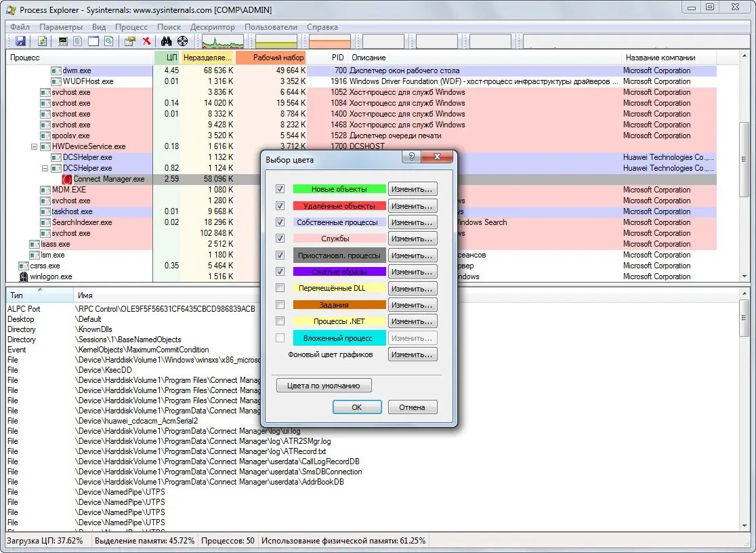
Task: Open the Дескриптор menu
Action: [213, 27]
